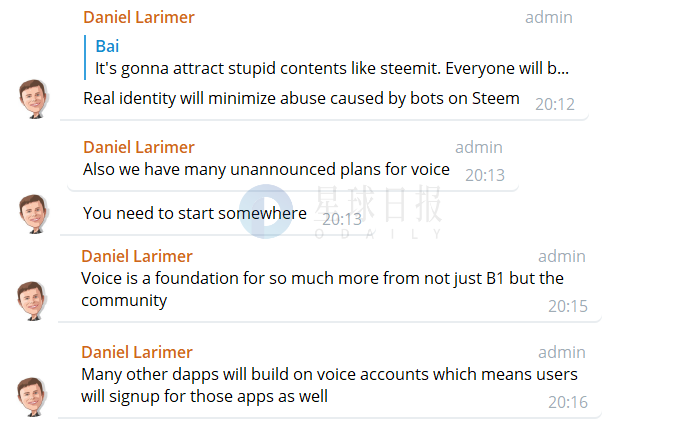Click avatar beside the 20:12 message

34,99
